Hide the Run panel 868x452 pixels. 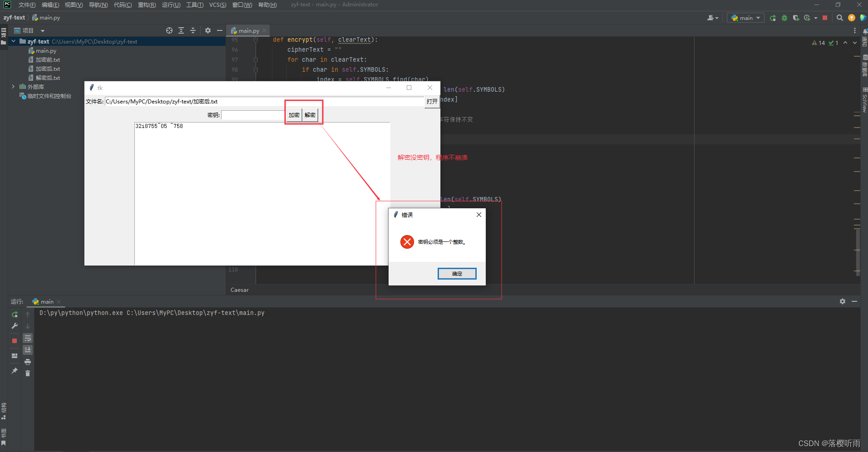pyautogui.click(x=854, y=301)
